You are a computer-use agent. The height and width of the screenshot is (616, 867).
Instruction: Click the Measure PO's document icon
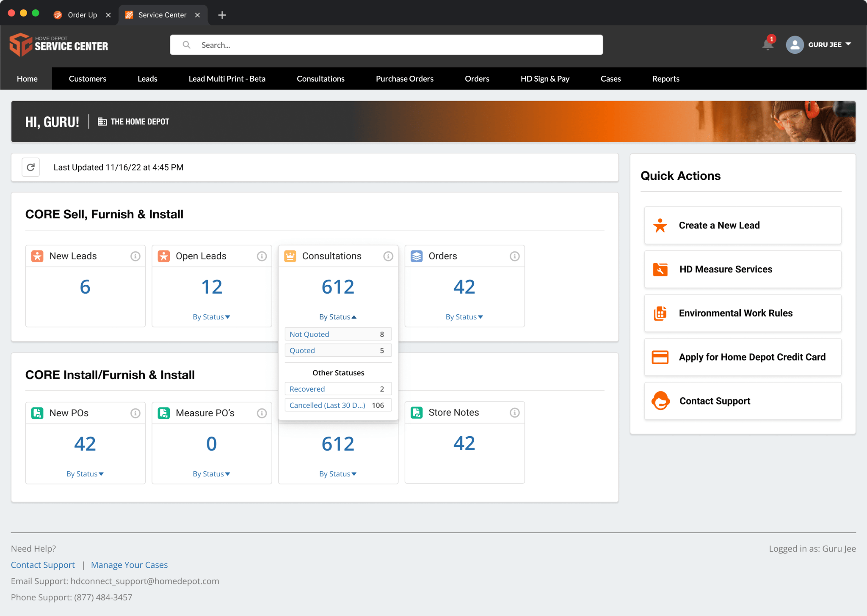(164, 413)
